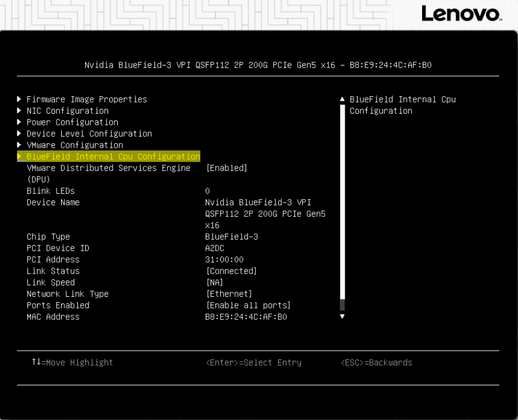Screen dimensions: 518x420
Task: Select the Ports Enabled label
Action: click(58, 306)
